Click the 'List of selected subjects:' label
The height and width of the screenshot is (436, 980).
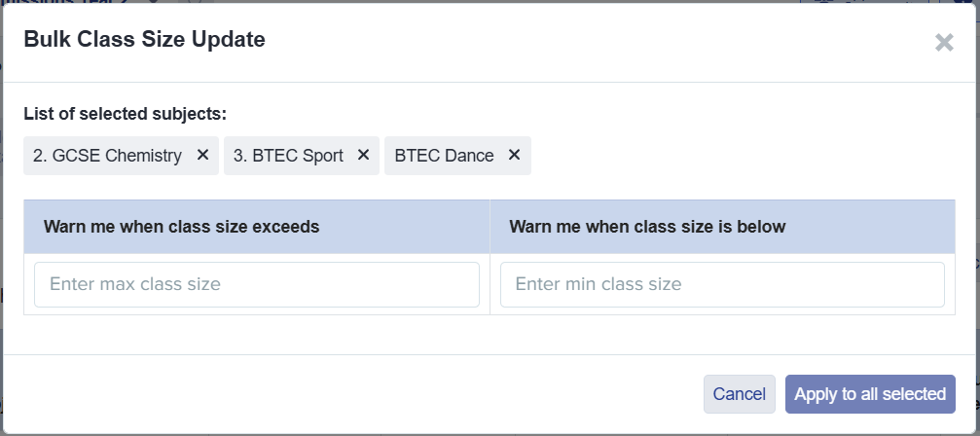[x=125, y=114]
